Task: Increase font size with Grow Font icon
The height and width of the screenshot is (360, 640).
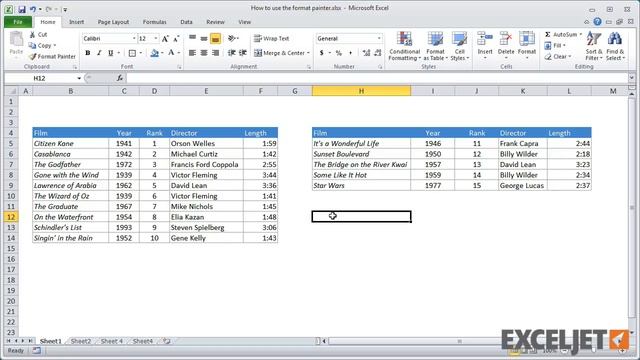Action: coord(165,39)
